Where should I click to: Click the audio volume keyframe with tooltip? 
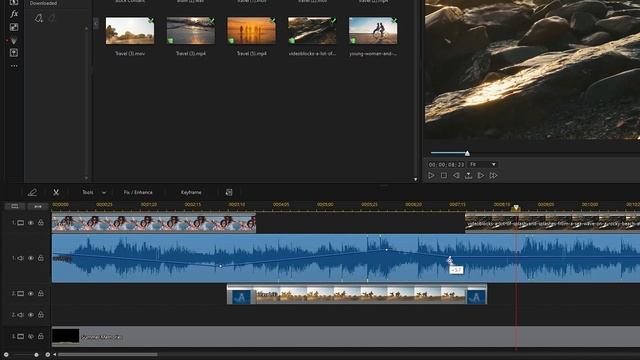coord(450,260)
